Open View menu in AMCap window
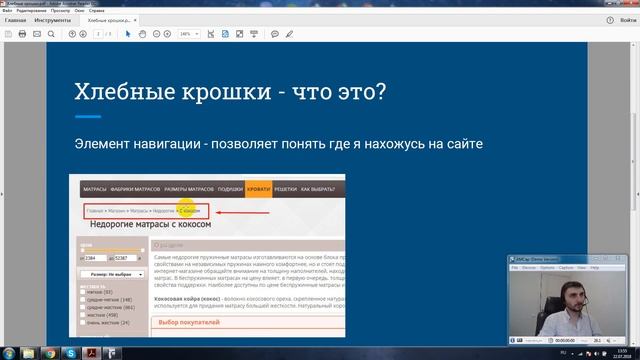Viewport: 640px width, 360px height. 582,268
